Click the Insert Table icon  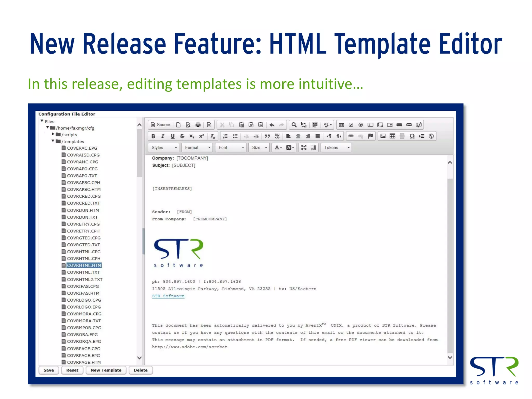click(393, 136)
